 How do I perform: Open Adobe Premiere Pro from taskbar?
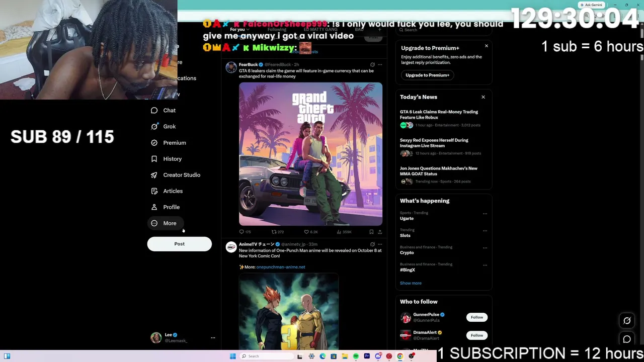click(x=367, y=356)
